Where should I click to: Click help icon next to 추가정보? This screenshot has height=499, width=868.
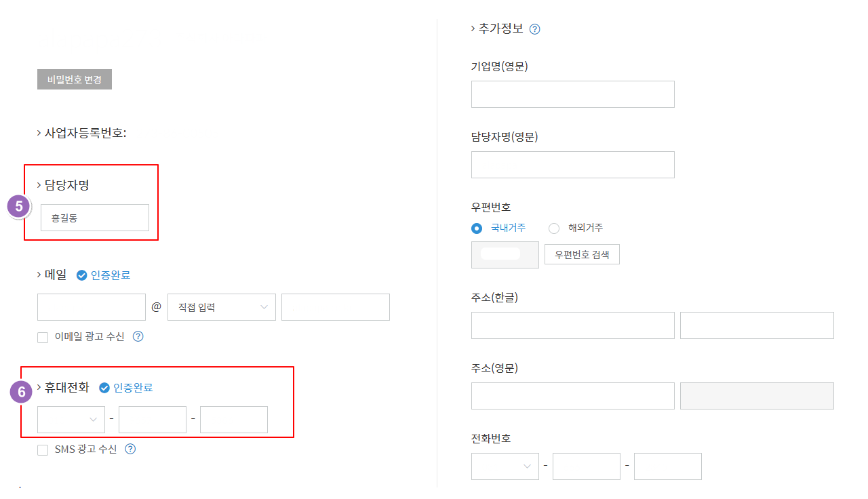534,29
